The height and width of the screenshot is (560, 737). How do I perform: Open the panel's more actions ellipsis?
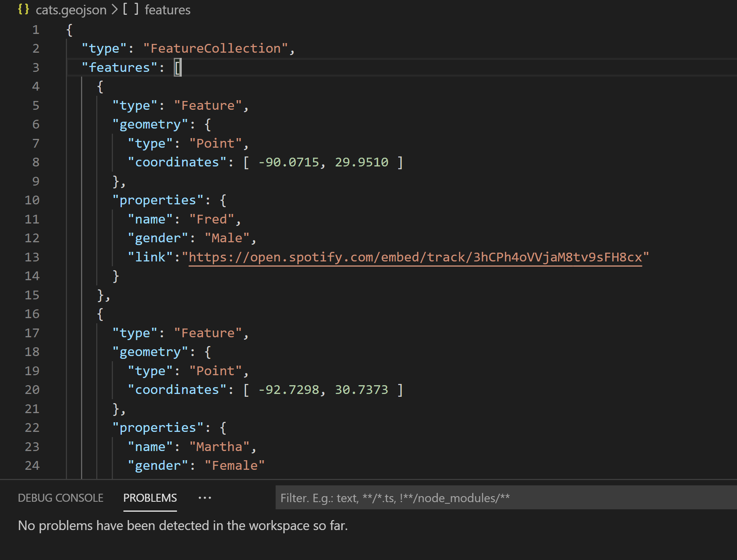(x=205, y=498)
